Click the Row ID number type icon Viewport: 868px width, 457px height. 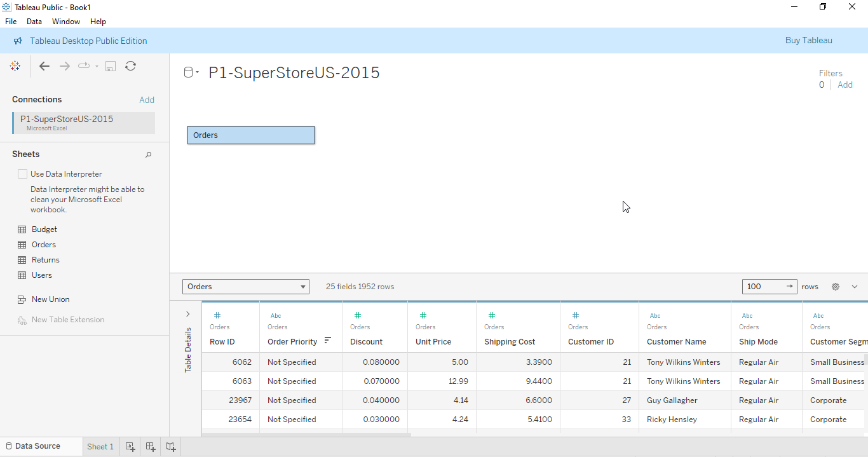[x=217, y=315]
